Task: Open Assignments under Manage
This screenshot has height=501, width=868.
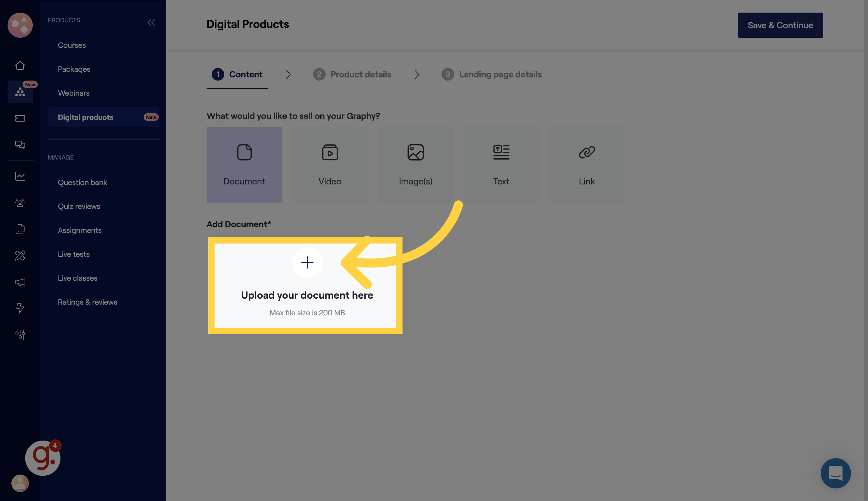Action: [80, 230]
